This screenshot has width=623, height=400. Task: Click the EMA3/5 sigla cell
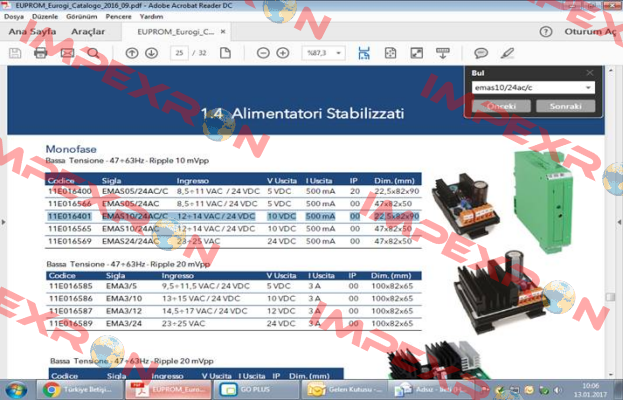pos(121,286)
